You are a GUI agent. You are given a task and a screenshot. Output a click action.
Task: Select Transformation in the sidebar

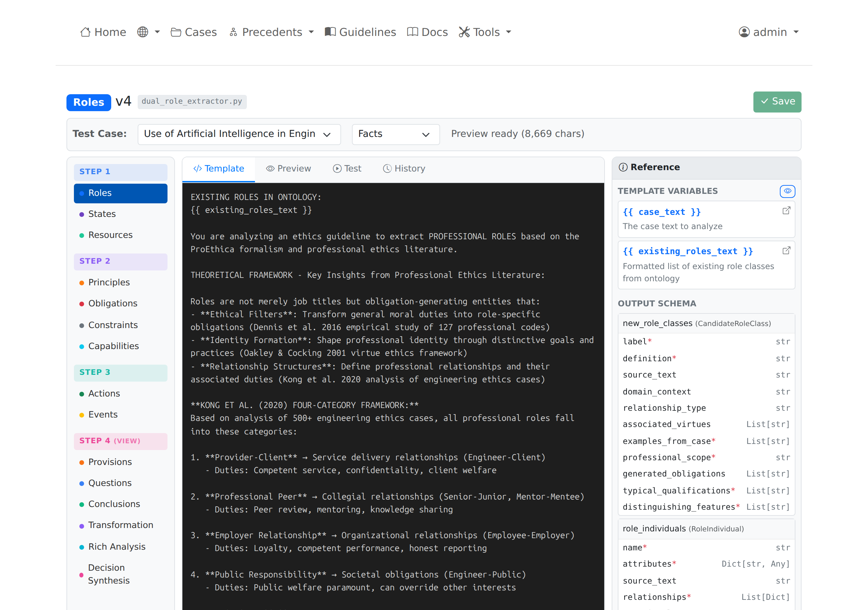pyautogui.click(x=121, y=525)
